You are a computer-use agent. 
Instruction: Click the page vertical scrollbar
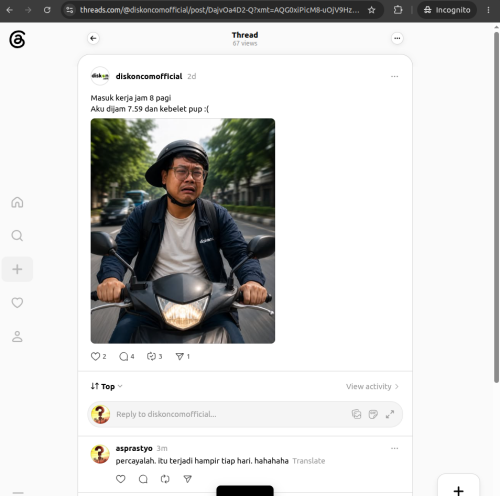[496, 207]
